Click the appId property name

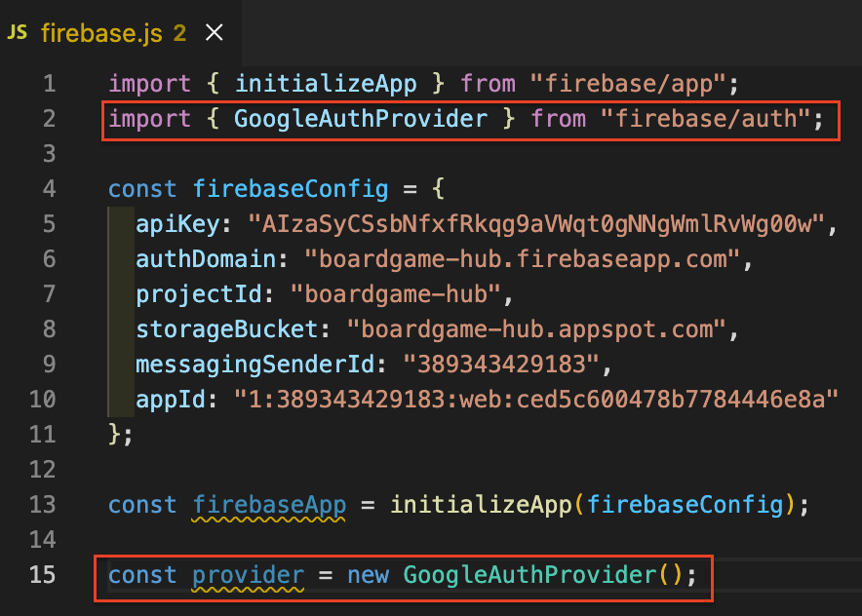tap(171, 400)
